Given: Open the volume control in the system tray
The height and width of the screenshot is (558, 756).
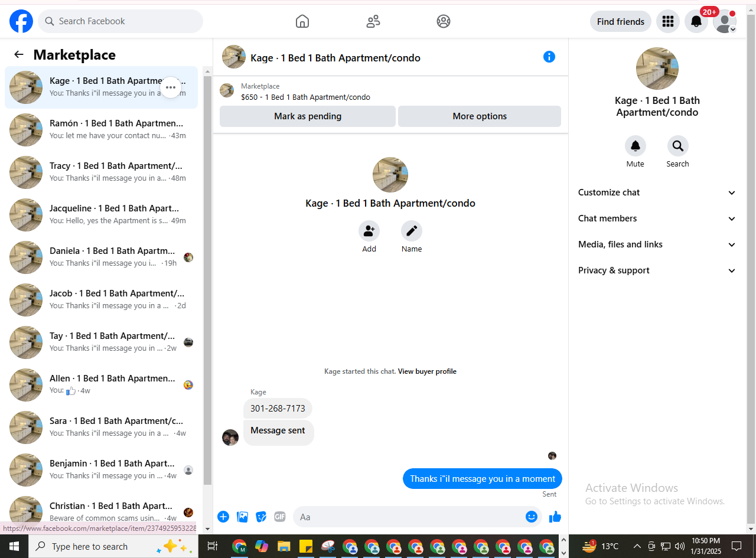Looking at the screenshot, I should 680,546.
